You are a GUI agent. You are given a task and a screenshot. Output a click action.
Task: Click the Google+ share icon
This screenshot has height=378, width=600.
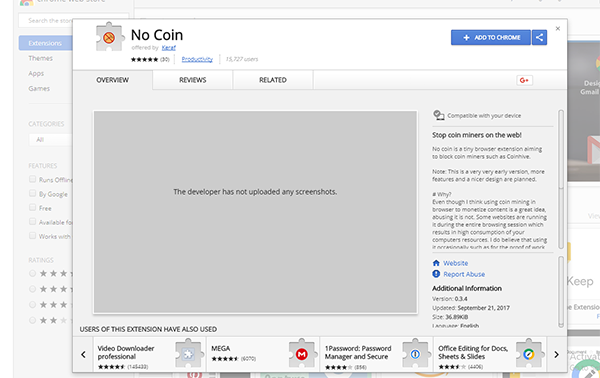tap(524, 80)
